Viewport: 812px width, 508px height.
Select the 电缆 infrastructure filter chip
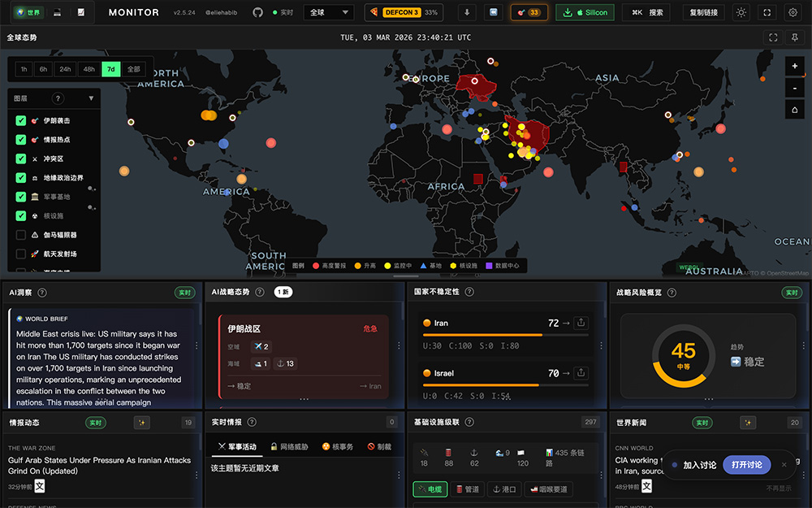click(430, 489)
